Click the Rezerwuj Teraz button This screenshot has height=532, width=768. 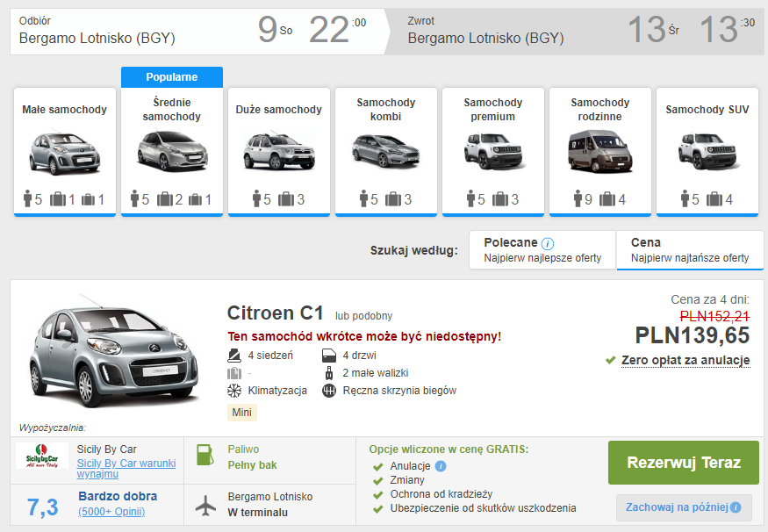point(683,463)
